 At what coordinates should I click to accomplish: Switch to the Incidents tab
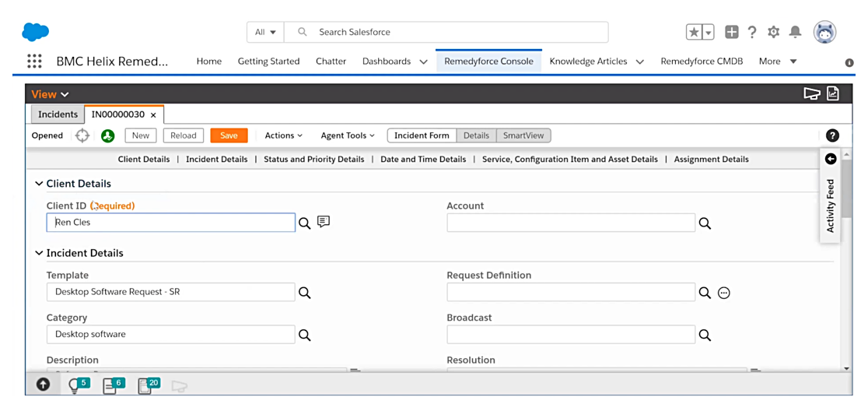click(x=58, y=114)
